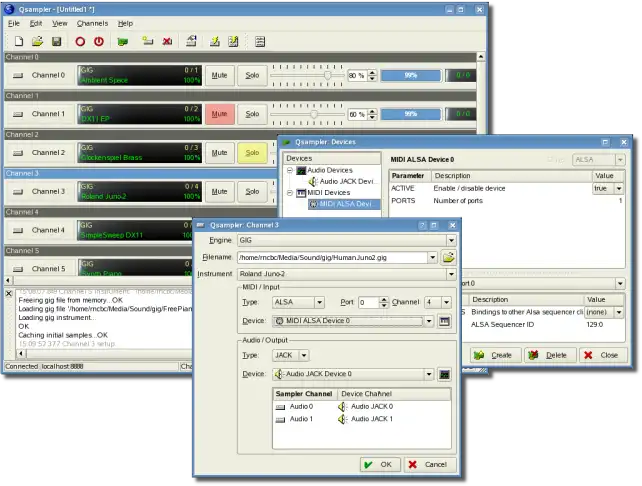Disable the yellow Solo on Channel 2
The width and height of the screenshot is (642, 486).
coord(252,153)
